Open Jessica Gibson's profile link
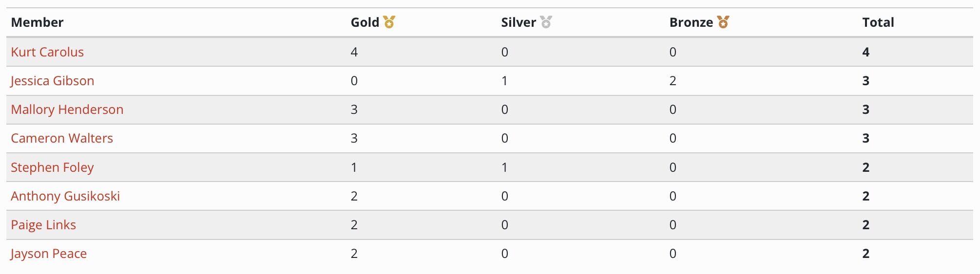The width and height of the screenshot is (980, 274). click(52, 81)
